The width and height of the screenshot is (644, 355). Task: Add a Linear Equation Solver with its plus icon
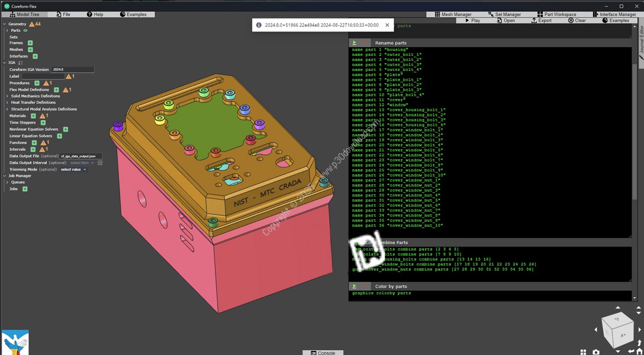point(59,136)
